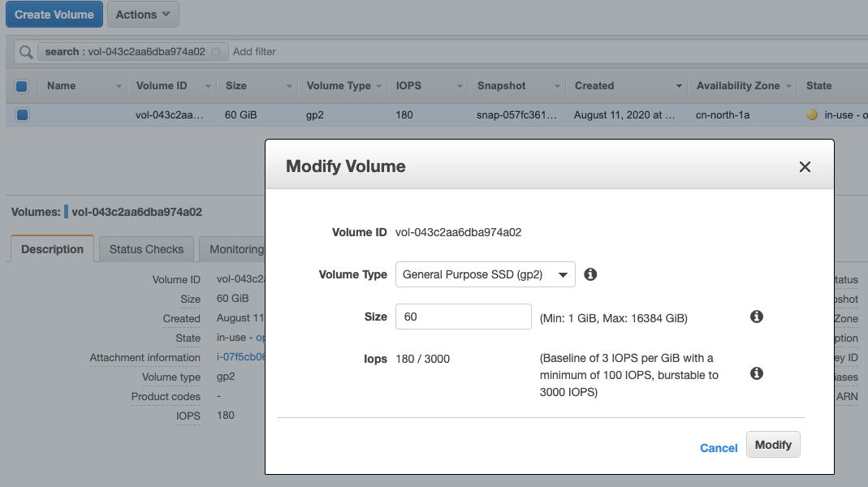The height and width of the screenshot is (487, 868).
Task: Show Size field info icon
Action: tap(757, 317)
